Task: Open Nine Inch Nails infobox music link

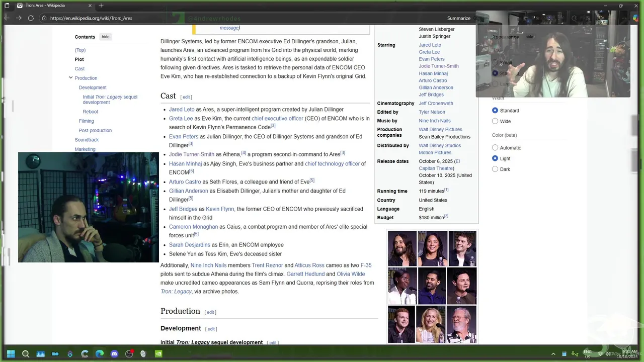Action: click(x=435, y=121)
